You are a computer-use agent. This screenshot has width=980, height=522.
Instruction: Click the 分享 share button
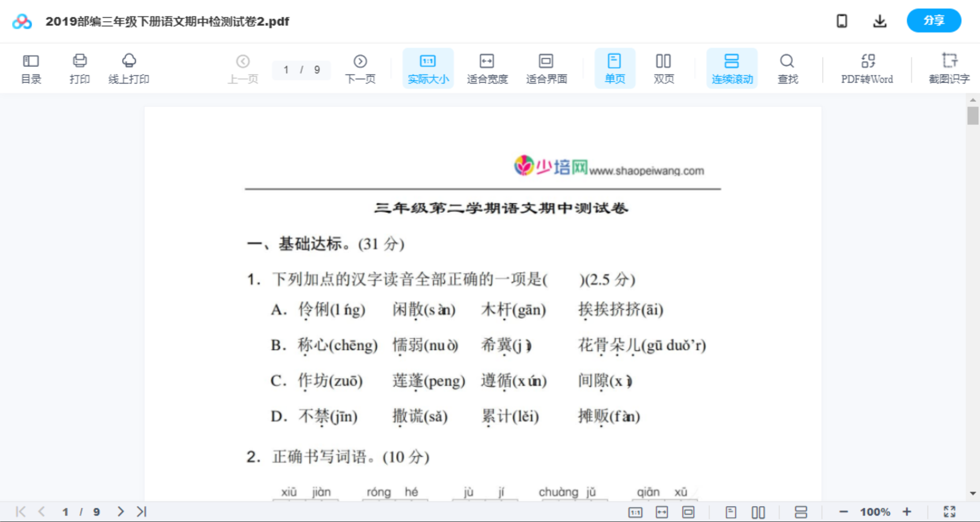point(933,20)
